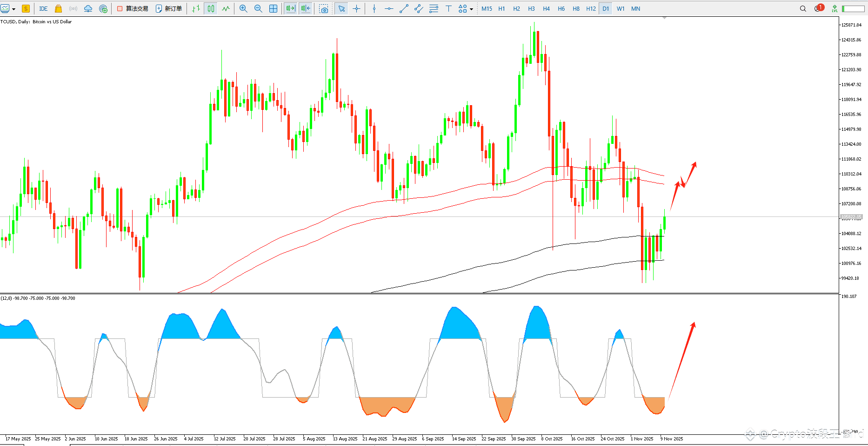The width and height of the screenshot is (868, 446).
Task: Click date label '9 Nov 2025'
Action: [x=672, y=439]
